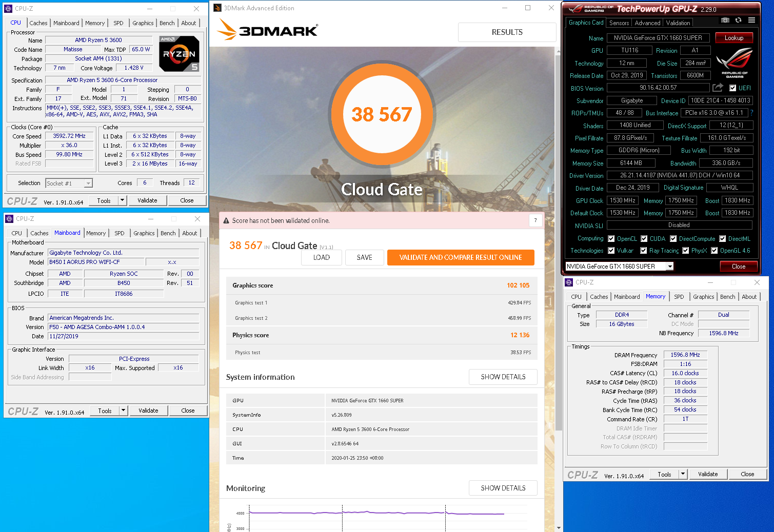Click the DRAM Frequency 1596.8 MHz field
Screen dimensions: 774x532
[685, 355]
